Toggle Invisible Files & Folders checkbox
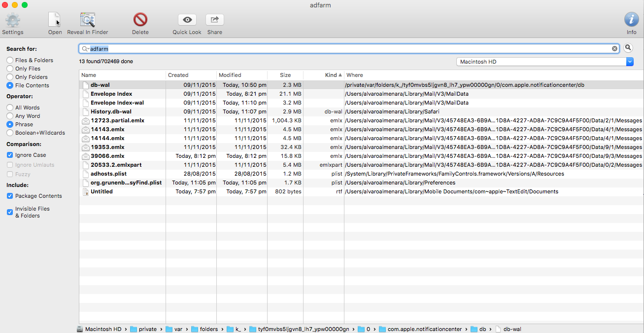 pos(10,212)
